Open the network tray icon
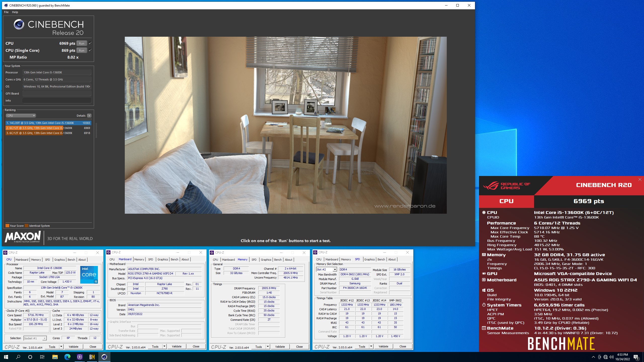 pos(606,357)
